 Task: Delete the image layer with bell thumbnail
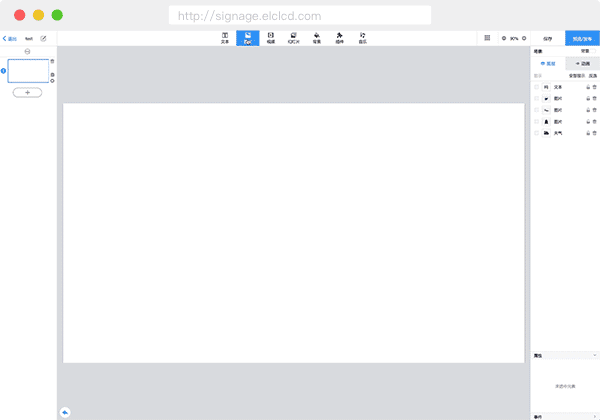tap(595, 122)
